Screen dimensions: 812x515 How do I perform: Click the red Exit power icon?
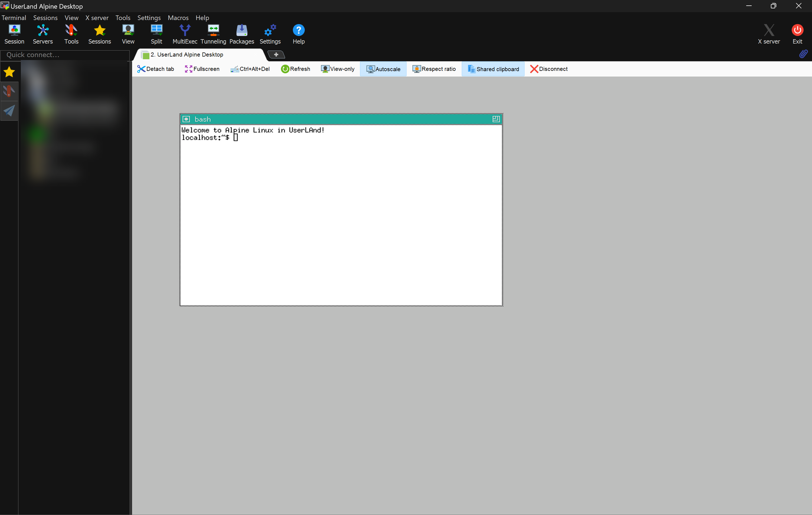click(x=797, y=34)
